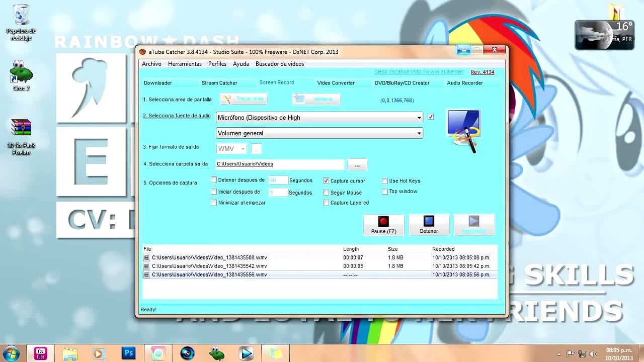Check Use Hot Keys
Image resolution: width=644 pixels, height=362 pixels.
385,181
